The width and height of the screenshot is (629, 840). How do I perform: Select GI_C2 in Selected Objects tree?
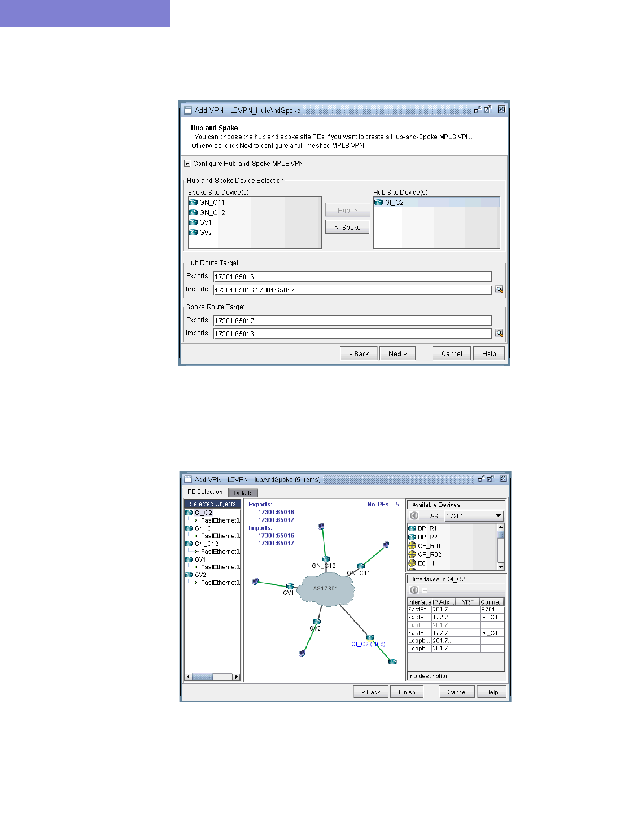[199, 513]
